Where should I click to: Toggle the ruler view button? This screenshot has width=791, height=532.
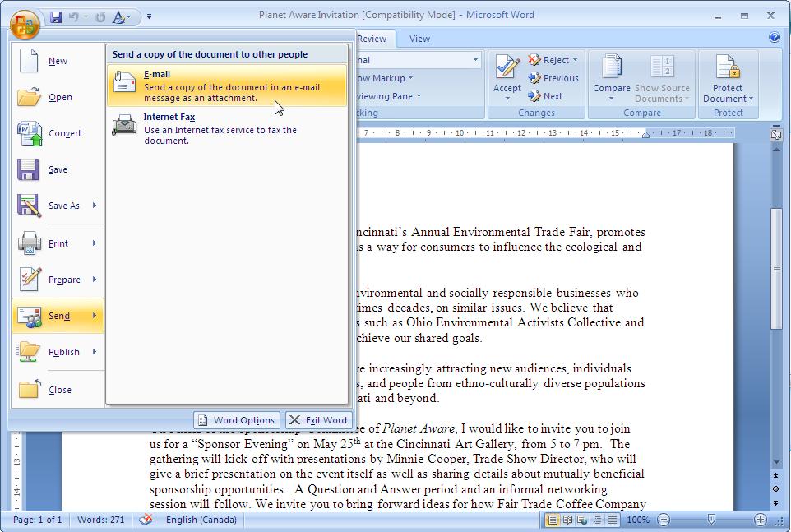coord(776,135)
